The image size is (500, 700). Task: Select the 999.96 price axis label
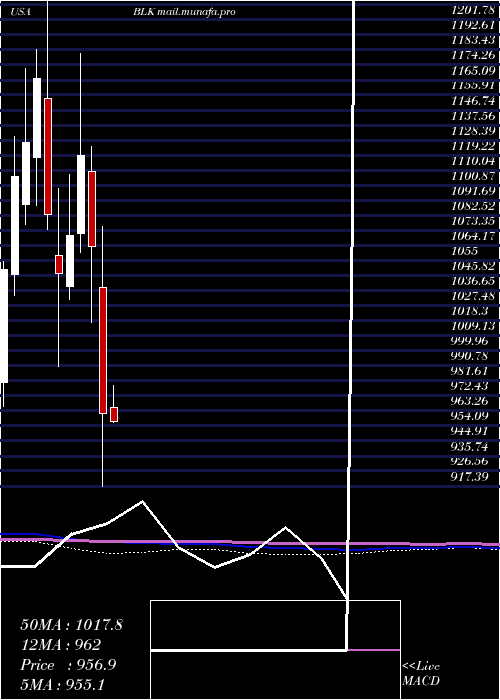(470, 341)
